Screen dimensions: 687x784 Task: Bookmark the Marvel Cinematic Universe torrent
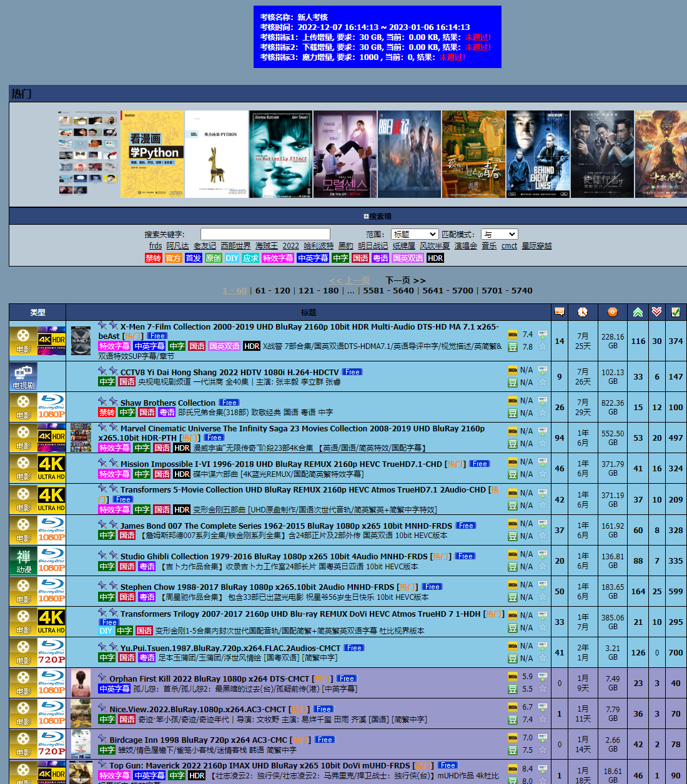click(x=543, y=444)
